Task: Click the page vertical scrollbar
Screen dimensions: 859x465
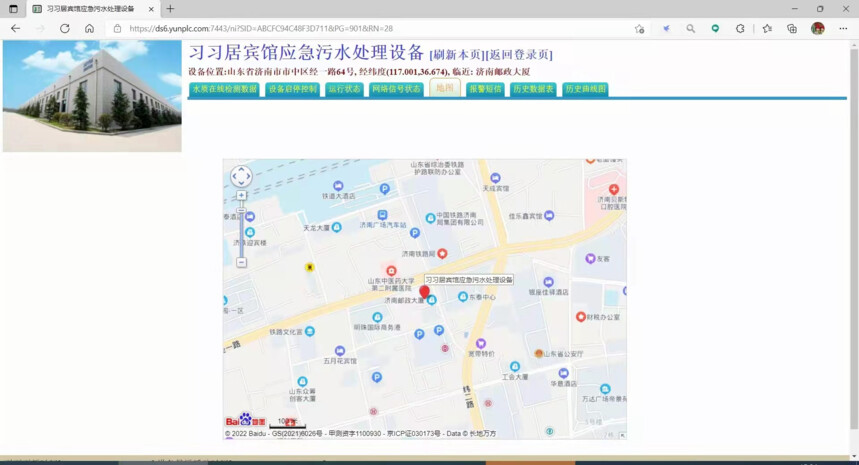Action: click(x=854, y=240)
